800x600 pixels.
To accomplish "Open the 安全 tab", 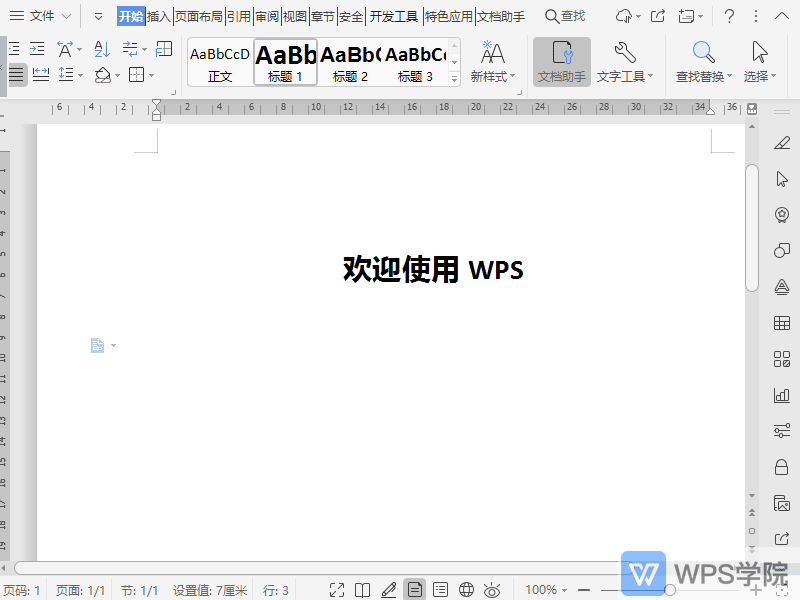I will [351, 16].
